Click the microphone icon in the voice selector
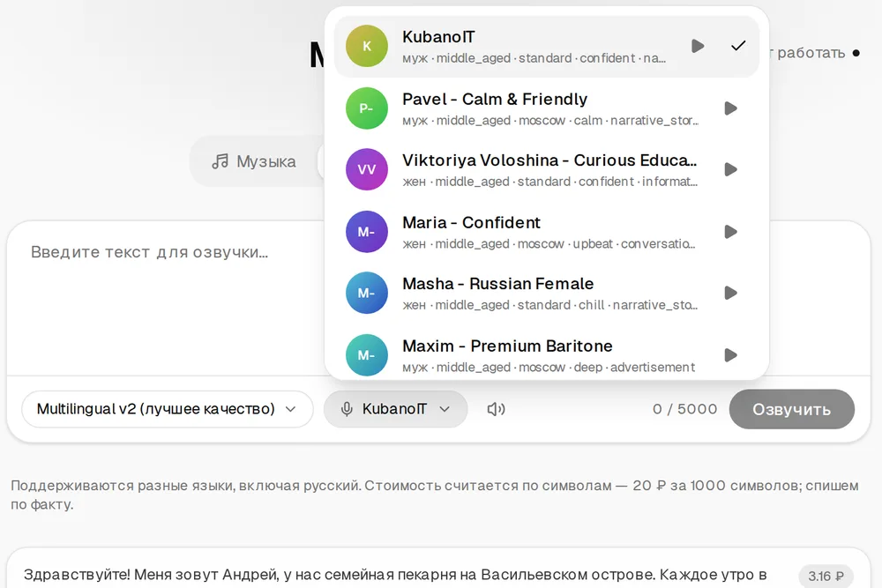Screen dimensions: 882x588 [347, 409]
